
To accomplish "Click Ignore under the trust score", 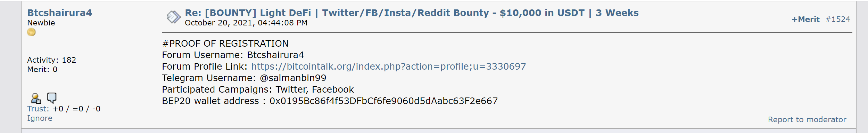I will coord(40,118).
